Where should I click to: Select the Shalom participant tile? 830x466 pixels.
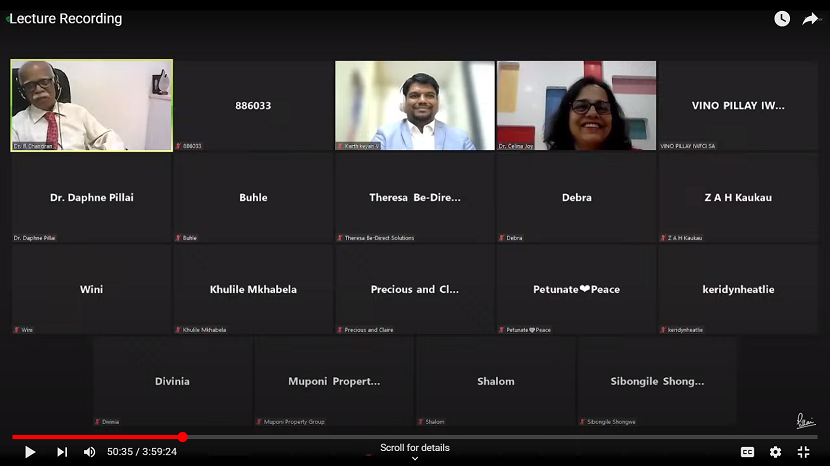(495, 381)
